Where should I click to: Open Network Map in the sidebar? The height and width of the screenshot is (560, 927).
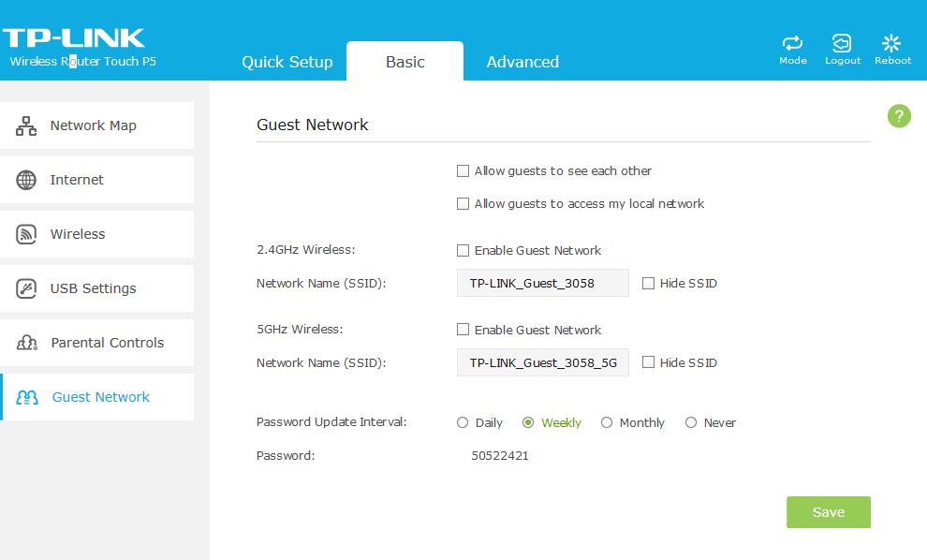click(97, 125)
